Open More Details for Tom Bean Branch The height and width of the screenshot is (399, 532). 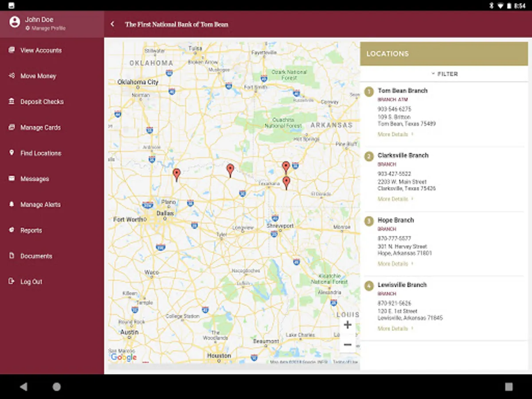[395, 134]
